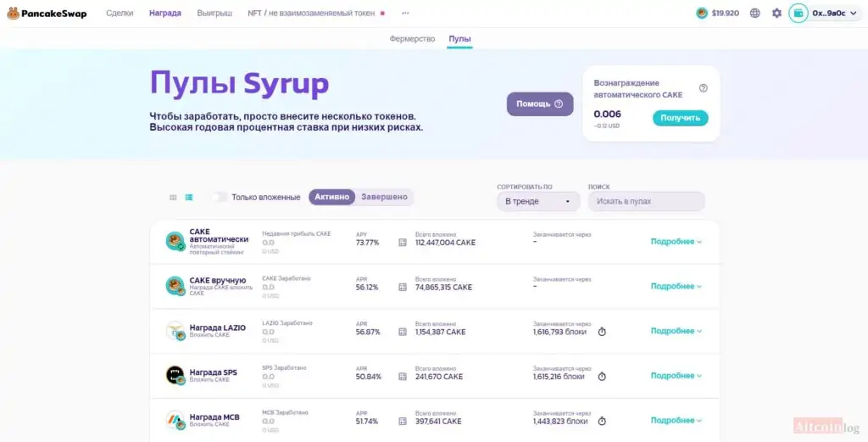Switch to Пулы tab
The image size is (868, 442).
coord(459,39)
